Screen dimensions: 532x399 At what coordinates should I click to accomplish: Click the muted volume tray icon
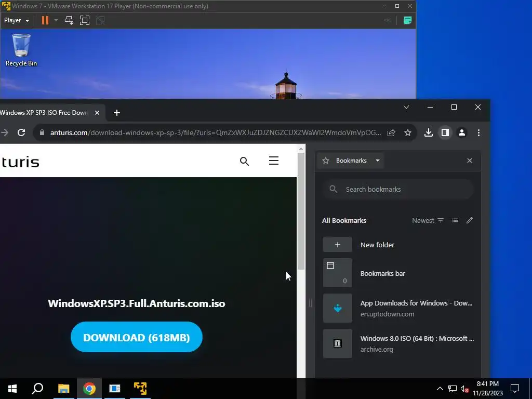[x=464, y=389]
